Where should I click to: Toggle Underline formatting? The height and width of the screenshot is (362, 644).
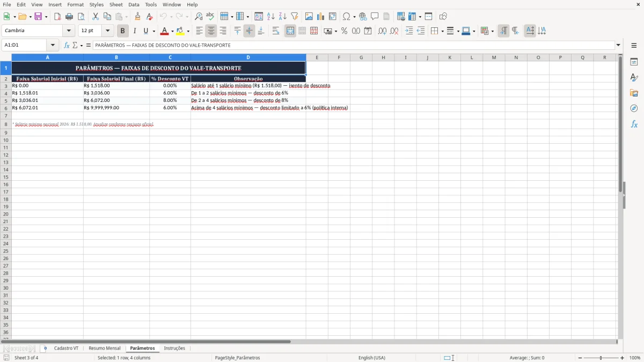click(145, 31)
